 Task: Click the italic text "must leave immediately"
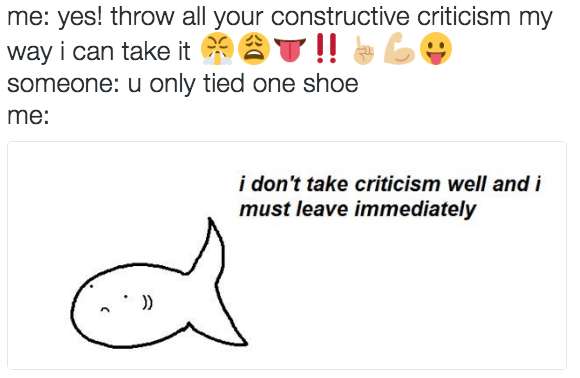(x=357, y=209)
